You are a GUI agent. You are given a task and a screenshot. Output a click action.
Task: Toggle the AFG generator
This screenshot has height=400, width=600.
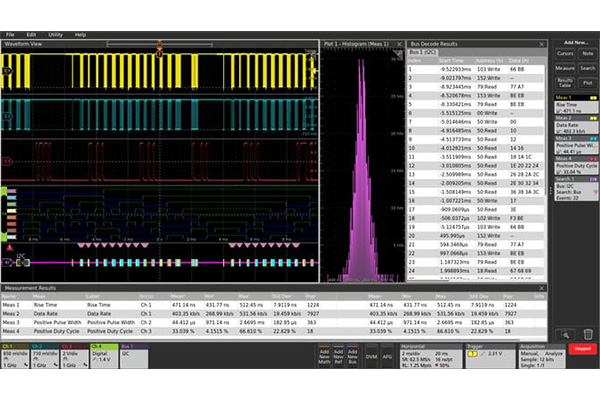pos(388,355)
